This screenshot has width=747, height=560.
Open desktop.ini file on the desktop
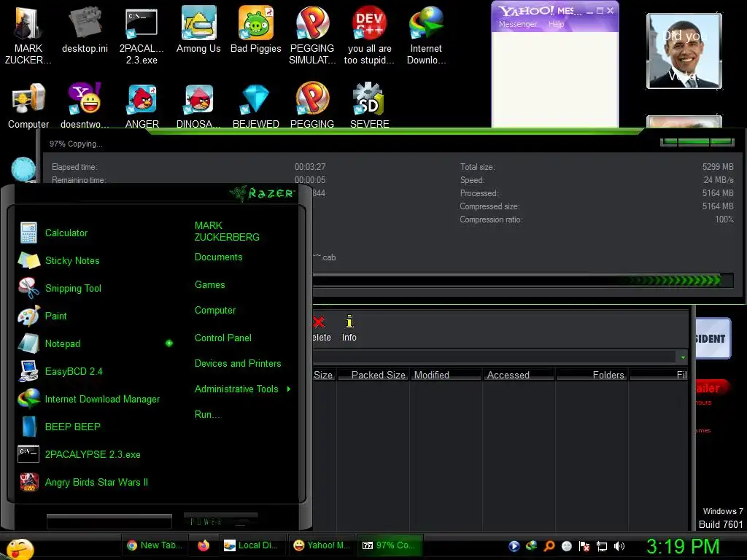[85, 29]
